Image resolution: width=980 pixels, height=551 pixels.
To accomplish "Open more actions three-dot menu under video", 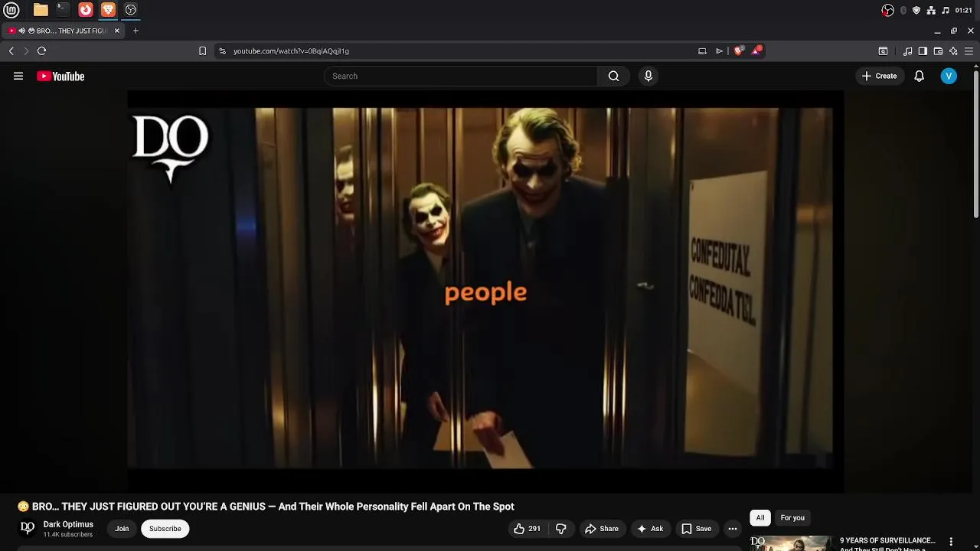I will pos(733,529).
